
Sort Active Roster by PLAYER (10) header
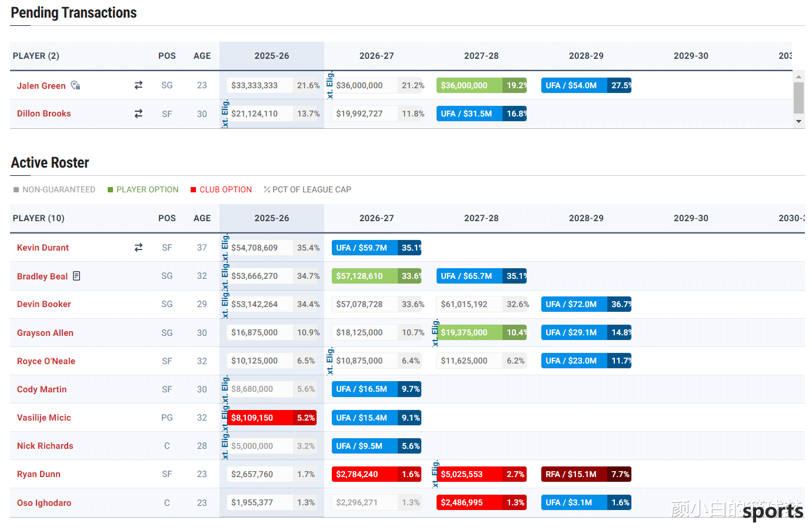coord(39,218)
